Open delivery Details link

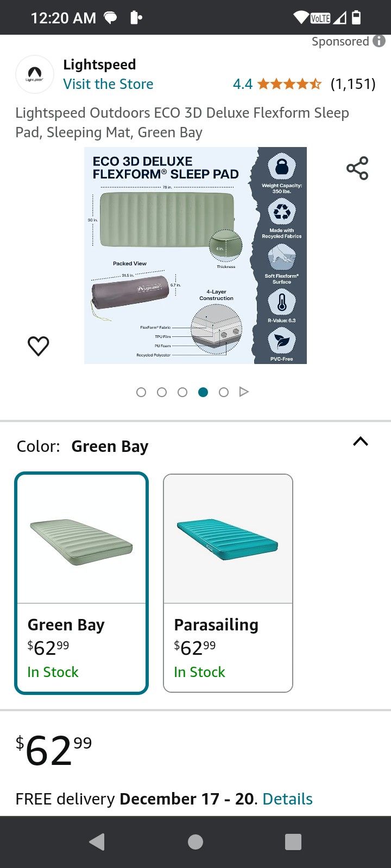pos(287,799)
